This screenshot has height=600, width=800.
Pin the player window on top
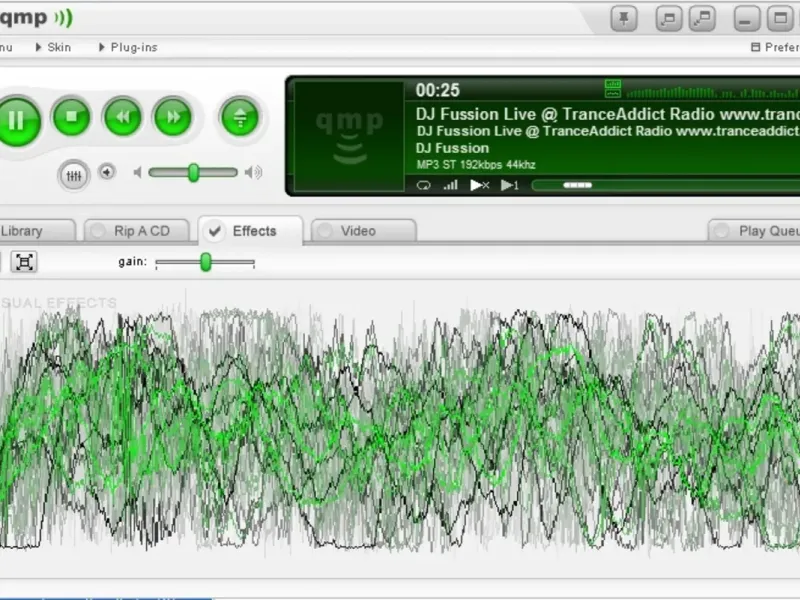coord(623,19)
